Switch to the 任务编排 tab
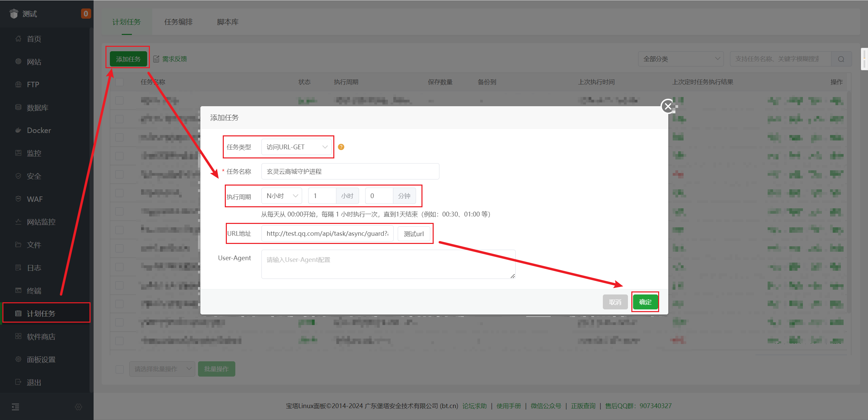 click(x=178, y=22)
